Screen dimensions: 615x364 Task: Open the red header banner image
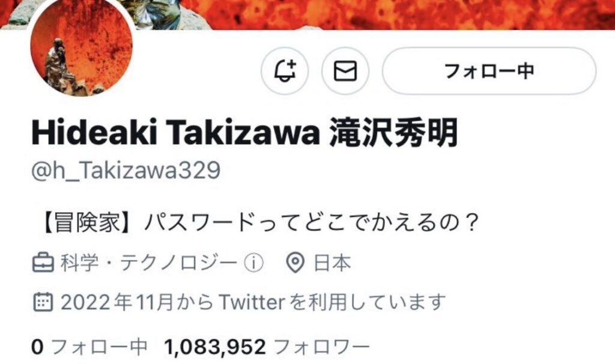pos(372,14)
